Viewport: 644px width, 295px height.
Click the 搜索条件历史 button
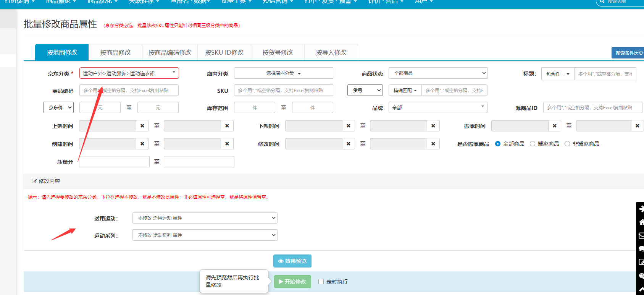point(628,53)
